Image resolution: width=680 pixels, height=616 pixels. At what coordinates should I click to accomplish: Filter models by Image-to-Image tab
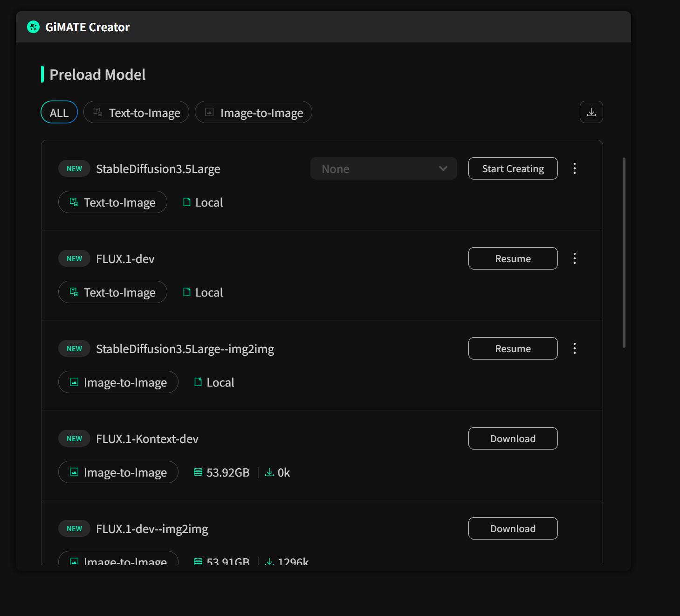(254, 112)
